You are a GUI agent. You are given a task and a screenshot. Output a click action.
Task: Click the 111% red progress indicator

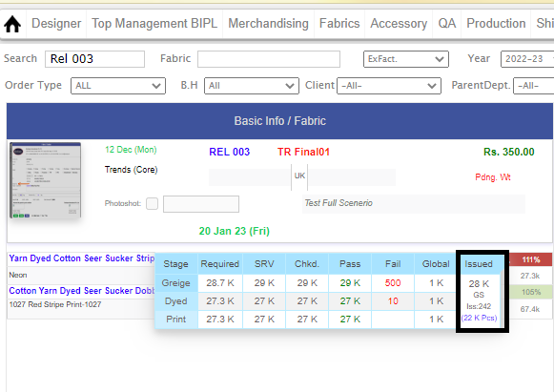(531, 259)
